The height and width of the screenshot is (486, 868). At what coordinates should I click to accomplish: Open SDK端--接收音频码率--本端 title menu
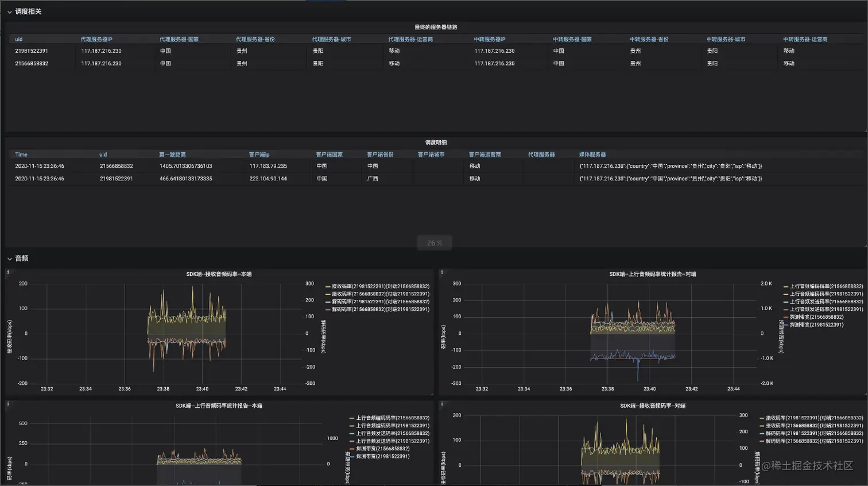(219, 274)
